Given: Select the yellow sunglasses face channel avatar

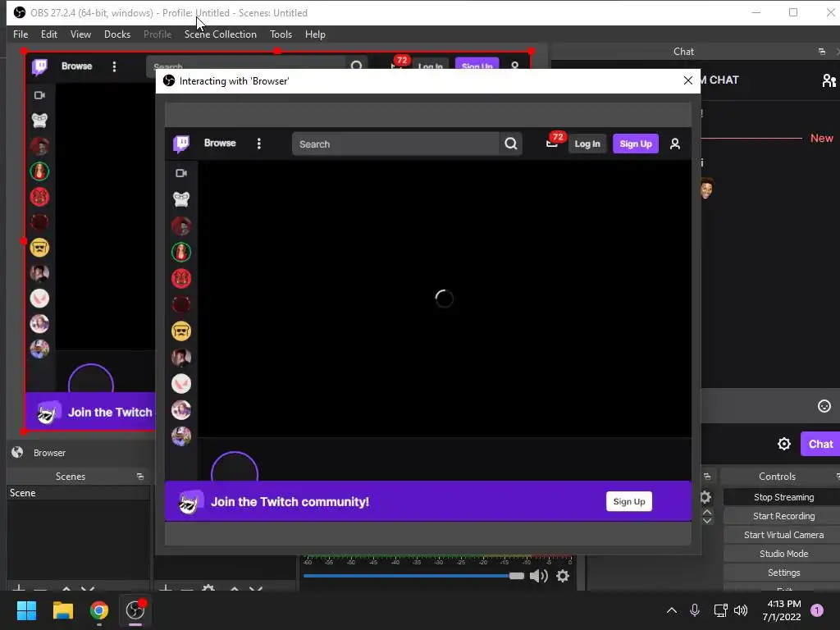Looking at the screenshot, I should (181, 331).
